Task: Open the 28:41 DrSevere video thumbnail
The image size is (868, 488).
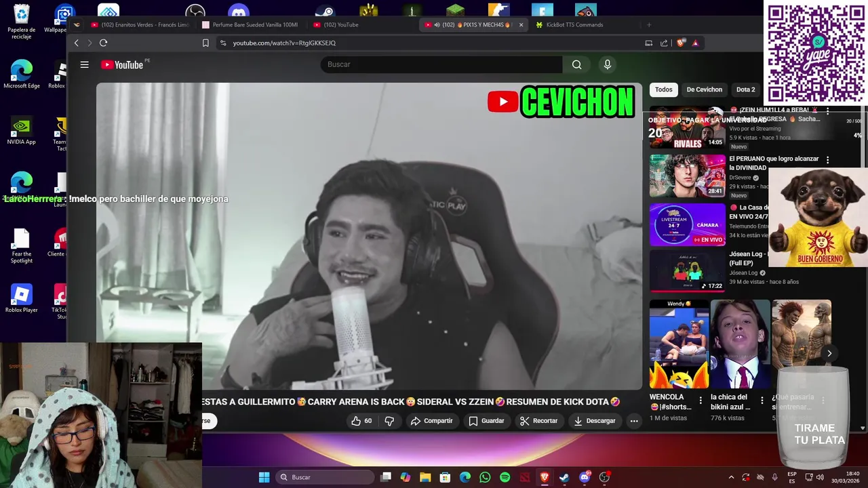Action: coord(687,176)
